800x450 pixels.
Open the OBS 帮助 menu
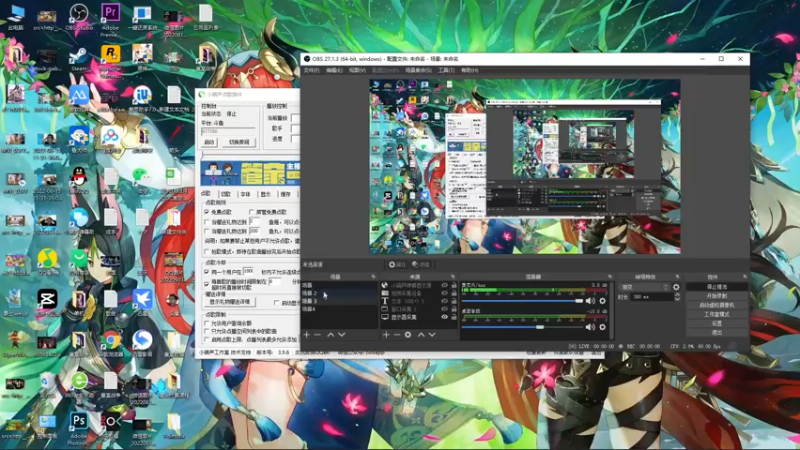point(469,70)
